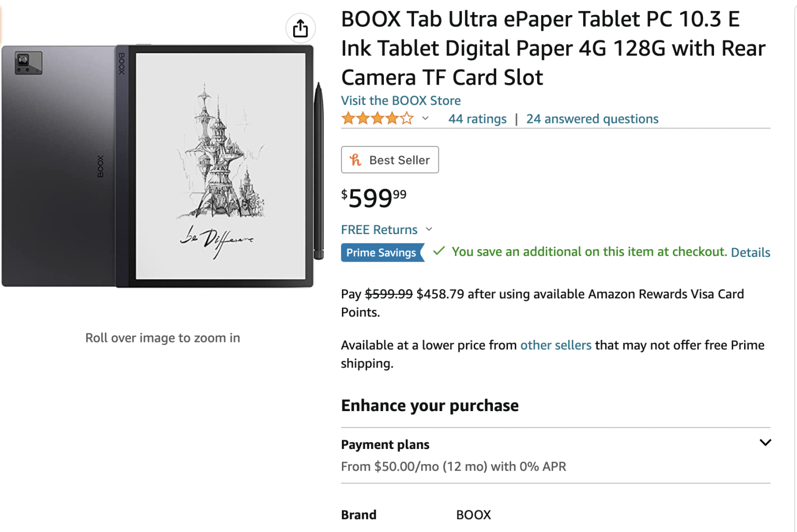797x532 pixels.
Task: Click the share icon above the product image
Action: pyautogui.click(x=300, y=28)
